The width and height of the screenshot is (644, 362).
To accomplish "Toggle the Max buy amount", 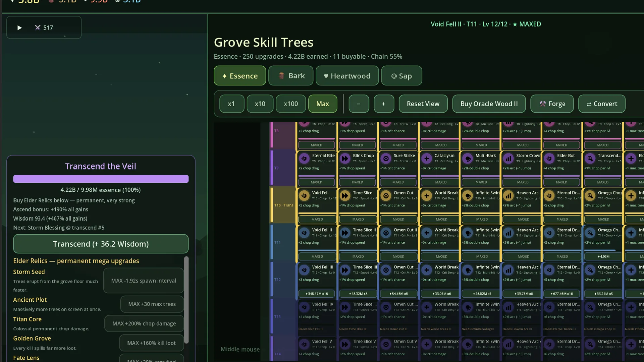I will pyautogui.click(x=323, y=104).
